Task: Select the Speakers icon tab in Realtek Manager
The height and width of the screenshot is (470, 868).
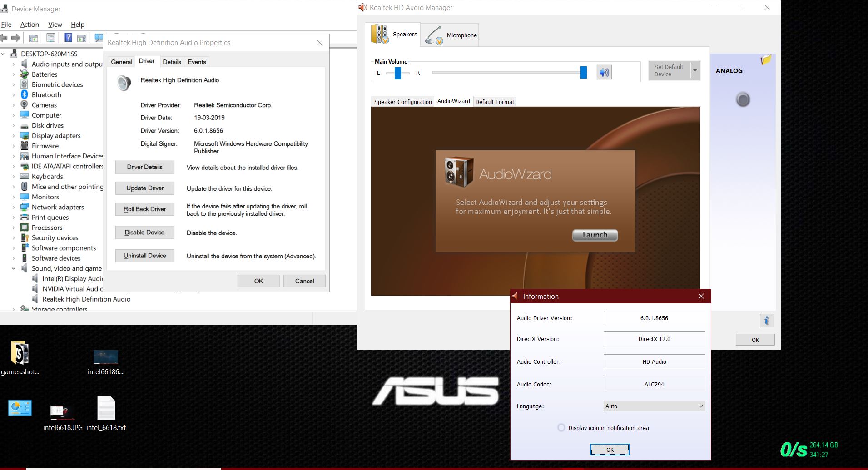Action: (393, 35)
